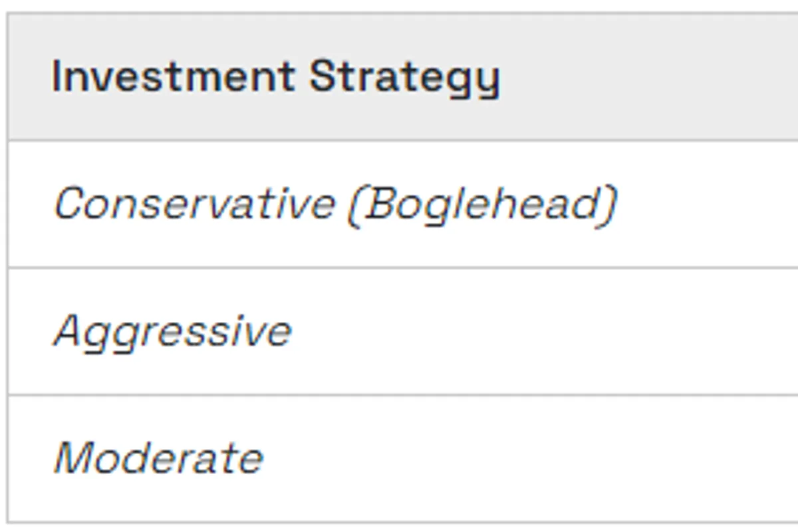
Task: Click the italic "Aggressive" text
Action: (172, 331)
